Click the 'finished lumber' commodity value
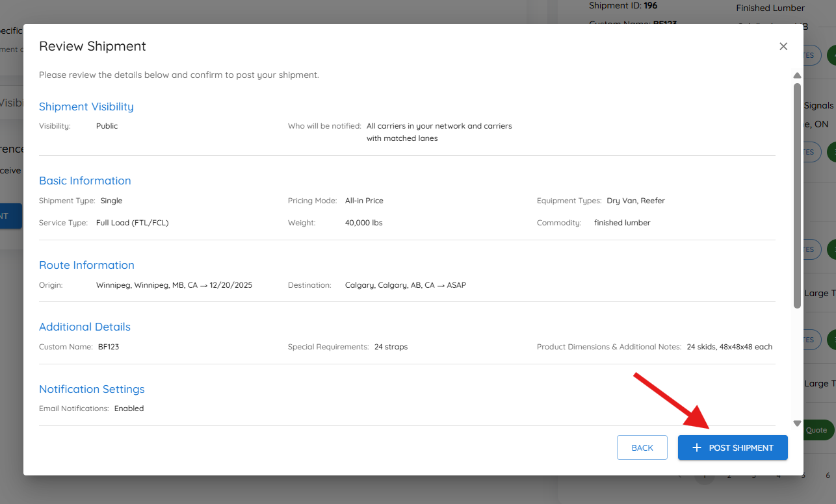The image size is (836, 504). click(622, 223)
